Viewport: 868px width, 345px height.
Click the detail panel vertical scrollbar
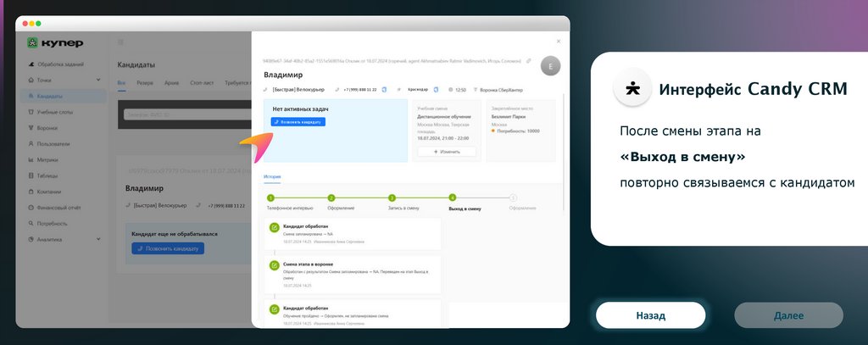564,153
